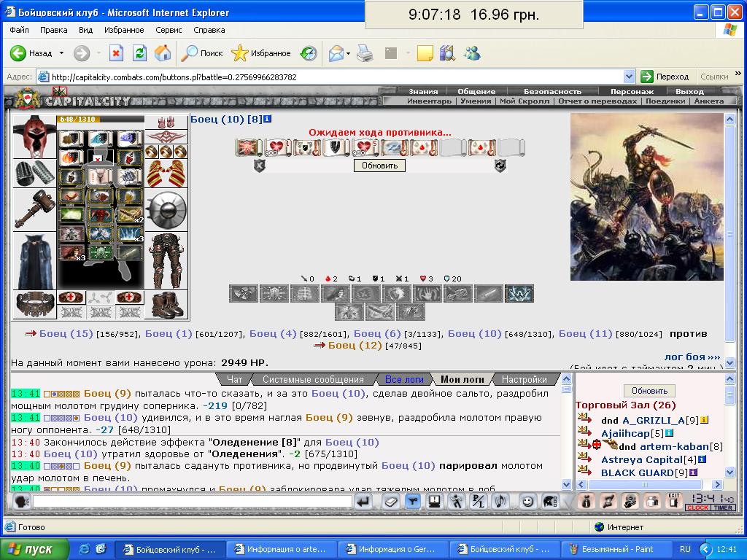The image size is (747, 560).
Task: Click the green shield effect icon
Action: point(100,252)
